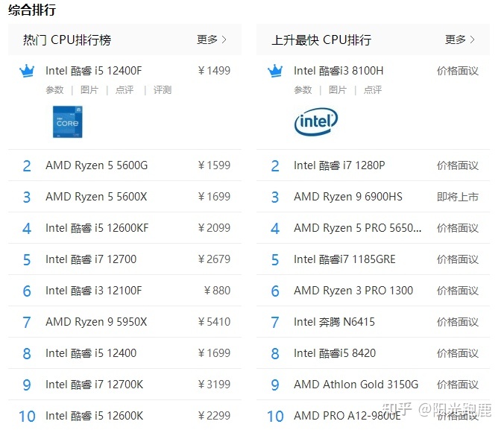Click the ¥3199 price of i7 12700K
Image resolution: width=504 pixels, height=430 pixels.
click(214, 385)
